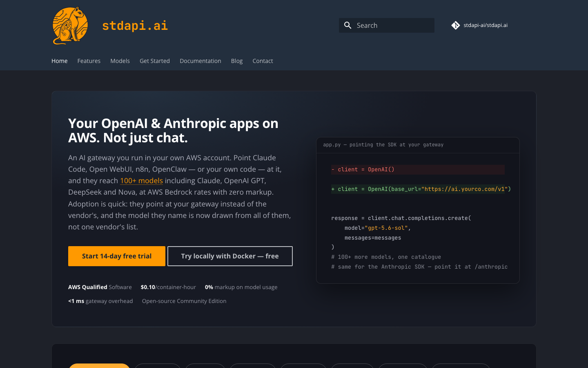
Task: Open the Documentation navigation tab
Action: 200,61
